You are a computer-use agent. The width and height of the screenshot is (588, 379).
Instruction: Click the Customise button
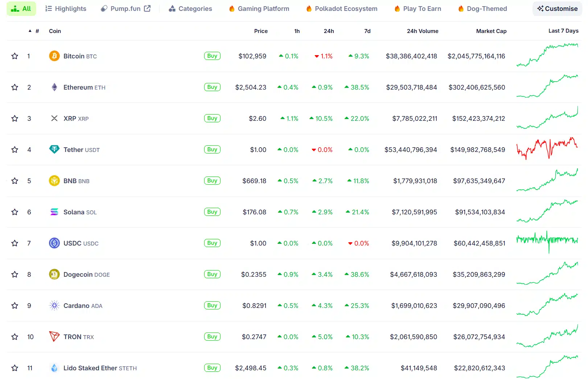coord(557,9)
